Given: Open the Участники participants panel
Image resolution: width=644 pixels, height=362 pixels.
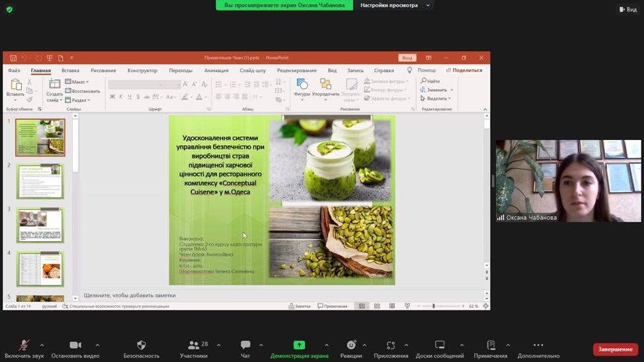Looking at the screenshot, I should [x=193, y=345].
